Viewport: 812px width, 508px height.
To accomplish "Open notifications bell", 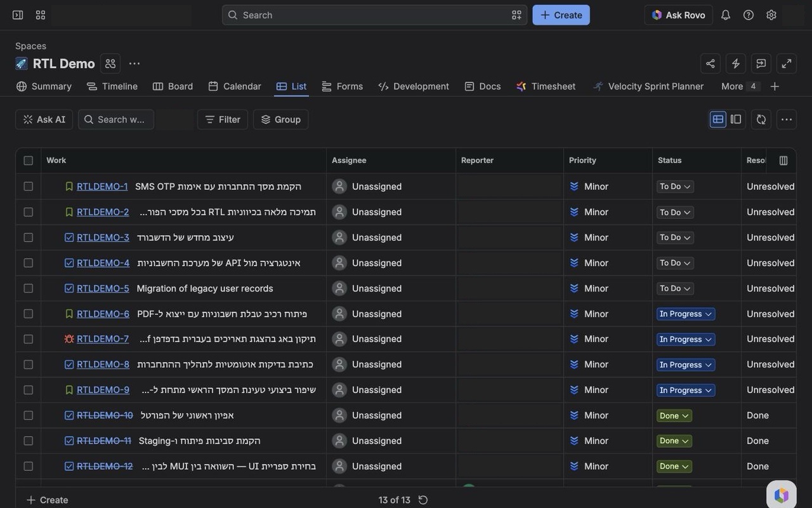I will coord(726,15).
